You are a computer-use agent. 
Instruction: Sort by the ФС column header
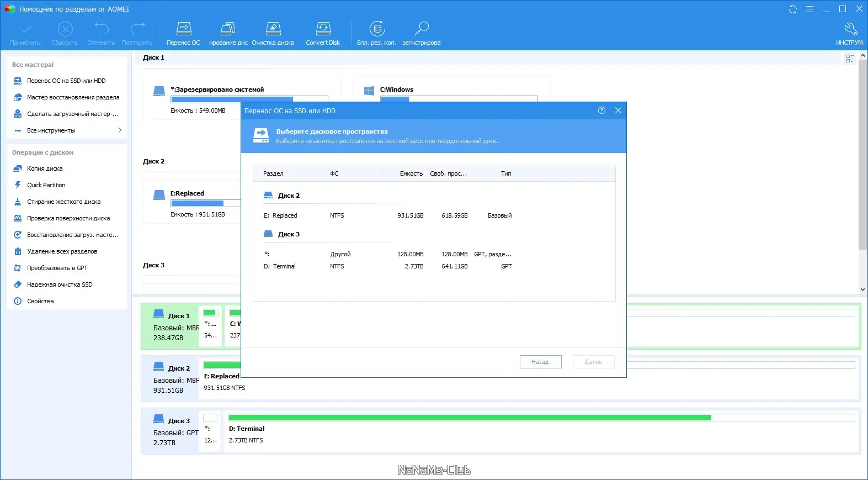click(x=334, y=173)
